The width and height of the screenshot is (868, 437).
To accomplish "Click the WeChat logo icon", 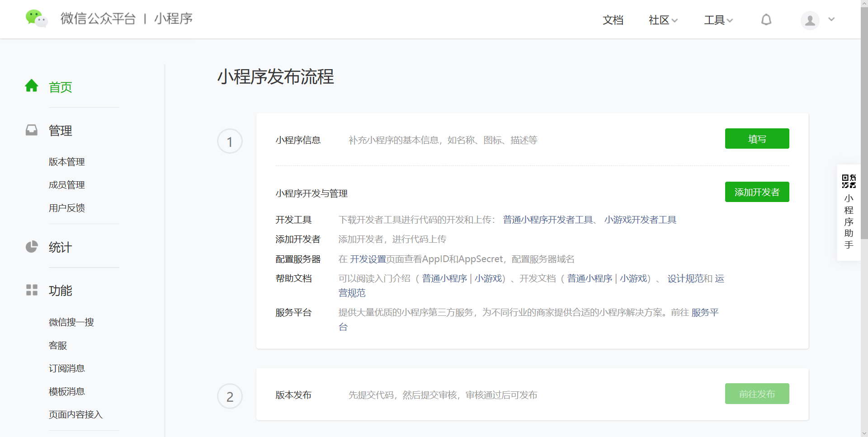I will click(37, 19).
